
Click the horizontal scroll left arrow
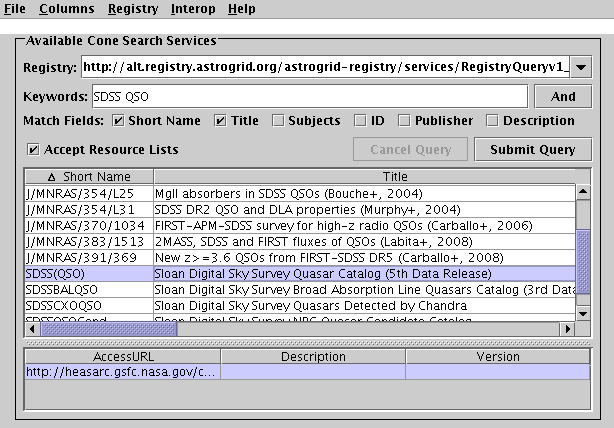[33, 329]
